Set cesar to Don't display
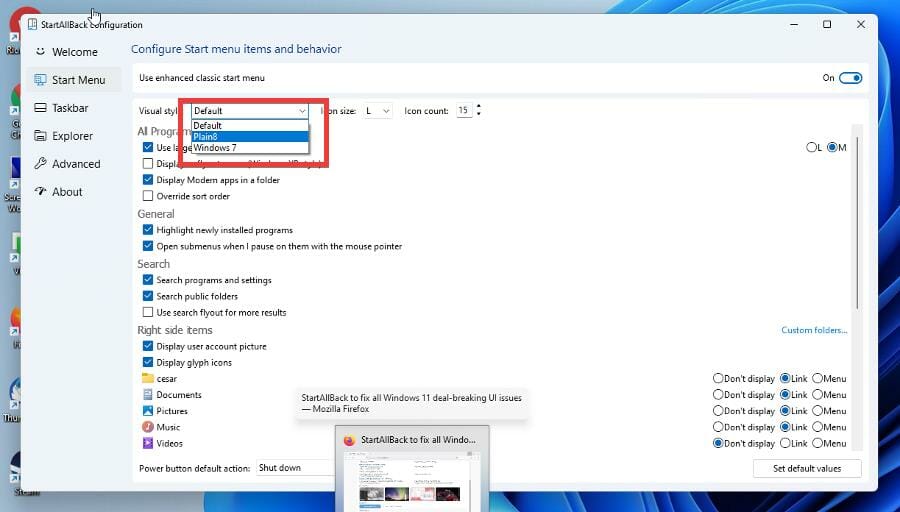This screenshot has height=512, width=900. pyautogui.click(x=717, y=378)
